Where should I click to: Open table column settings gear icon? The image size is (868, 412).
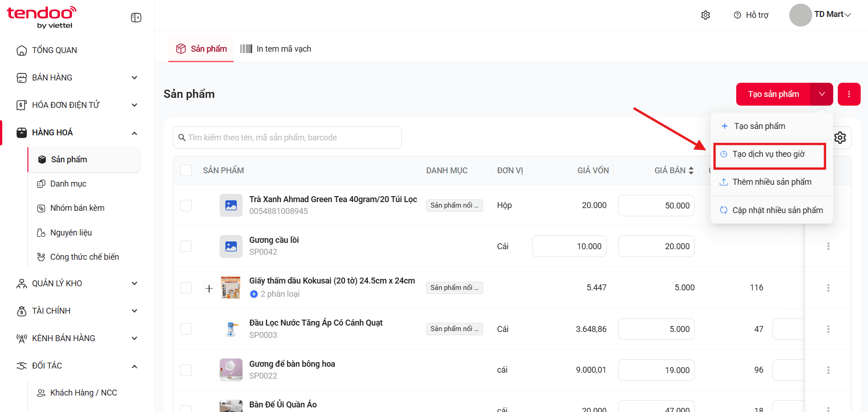(840, 138)
